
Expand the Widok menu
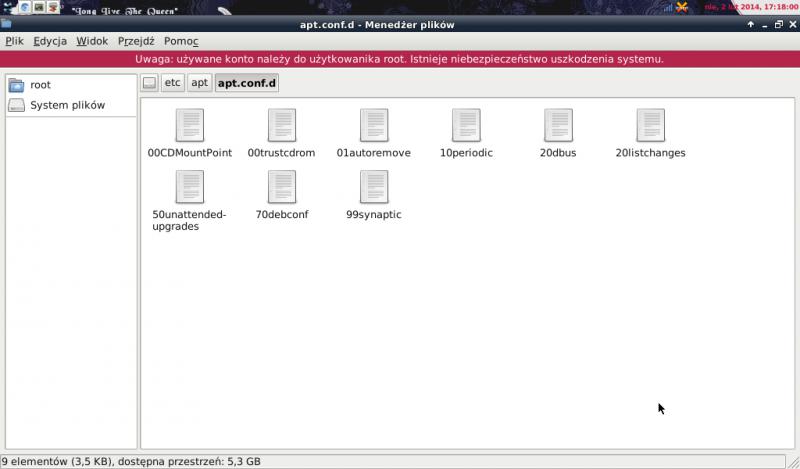point(92,41)
